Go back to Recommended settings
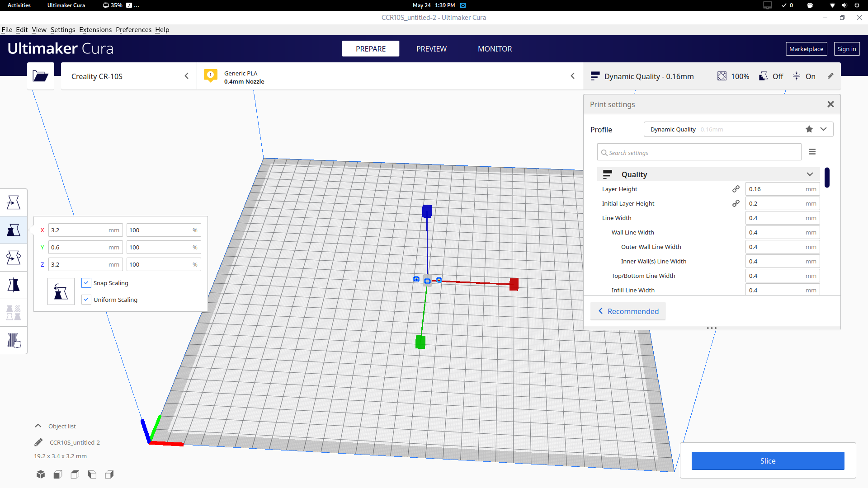The width and height of the screenshot is (868, 488). (x=628, y=311)
